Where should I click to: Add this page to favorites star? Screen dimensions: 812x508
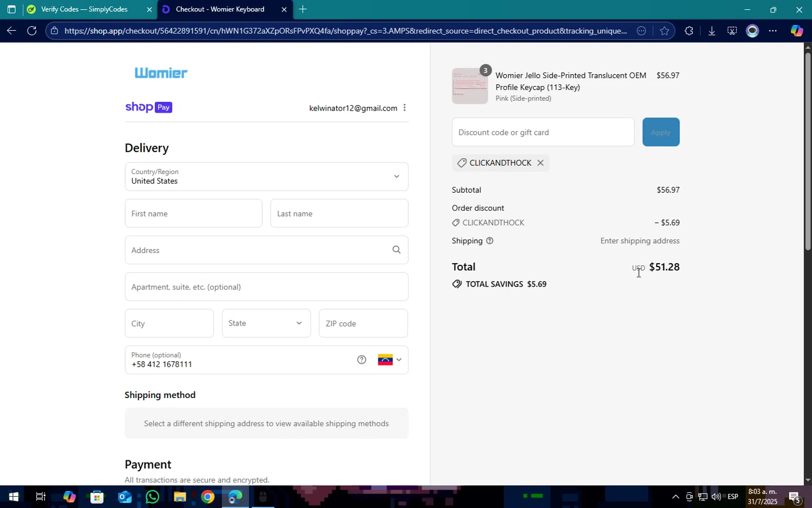point(665,31)
